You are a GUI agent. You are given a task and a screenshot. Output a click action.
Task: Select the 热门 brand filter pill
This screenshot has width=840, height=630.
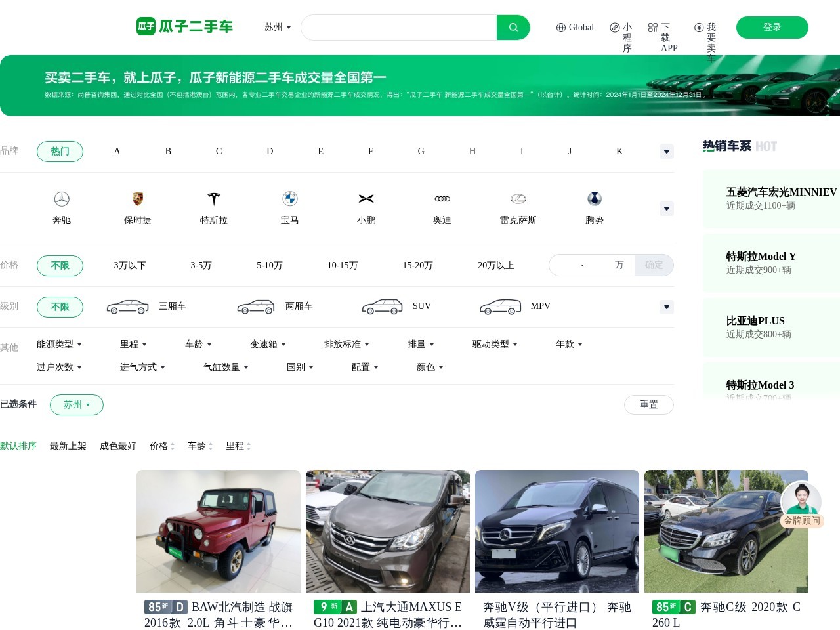tap(60, 152)
